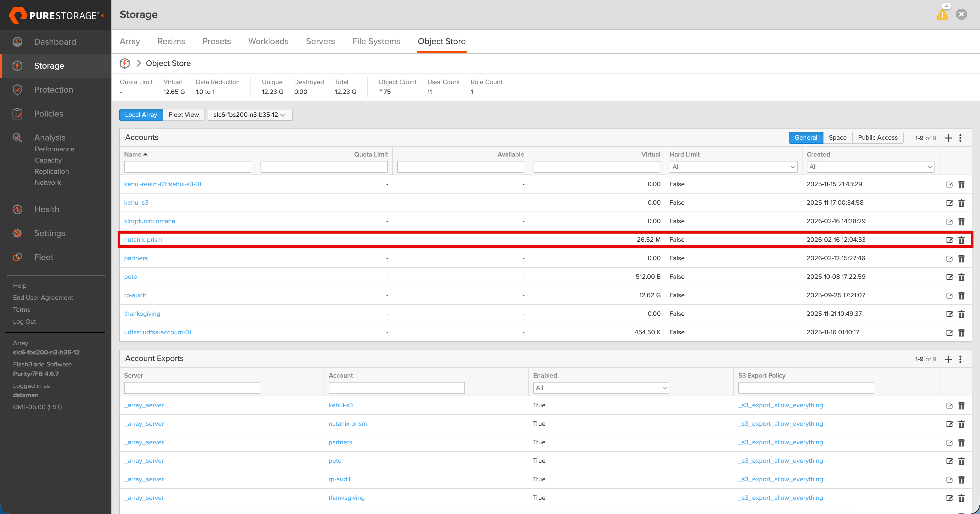Add a new account export with plus icon
Viewport: 980px width, 514px height.
pyautogui.click(x=948, y=359)
